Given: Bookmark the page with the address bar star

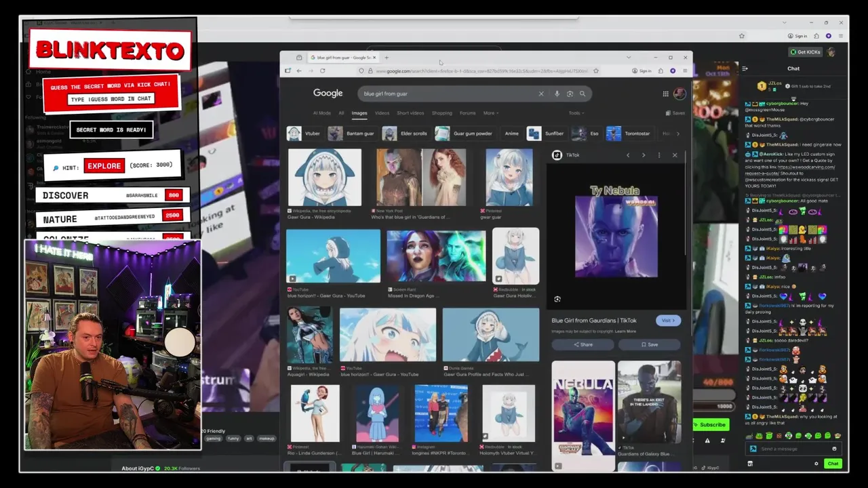Looking at the screenshot, I should (595, 70).
